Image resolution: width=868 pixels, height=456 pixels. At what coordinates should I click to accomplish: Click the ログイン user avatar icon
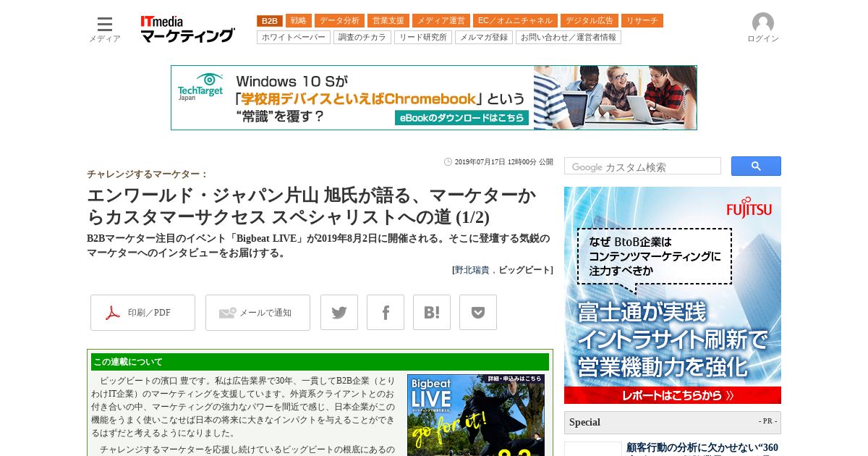coord(763,23)
